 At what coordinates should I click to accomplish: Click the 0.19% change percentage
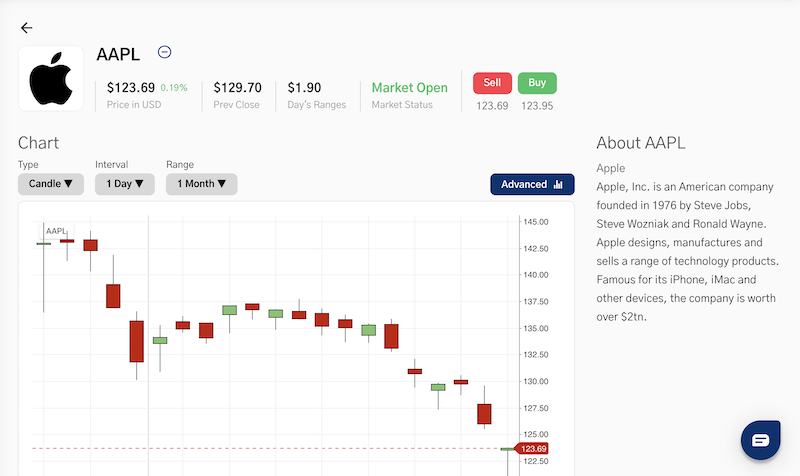pos(174,88)
